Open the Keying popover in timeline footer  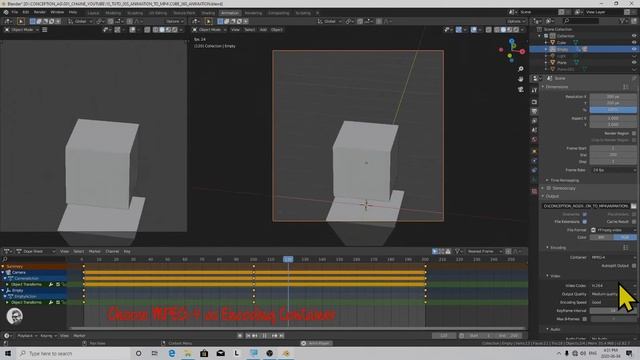(48, 336)
